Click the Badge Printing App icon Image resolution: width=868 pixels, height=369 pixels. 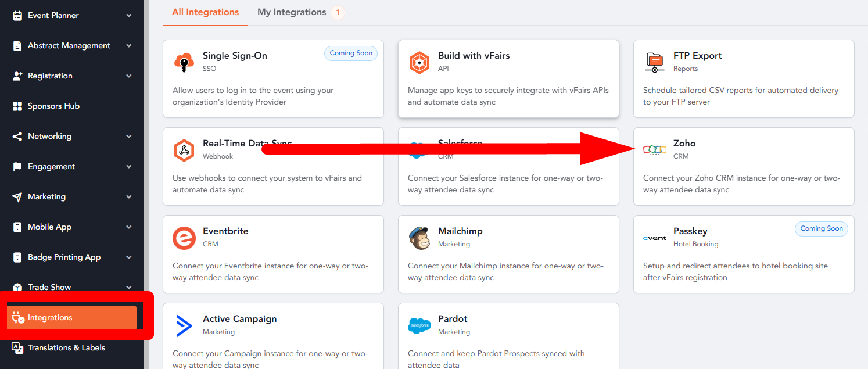click(17, 257)
